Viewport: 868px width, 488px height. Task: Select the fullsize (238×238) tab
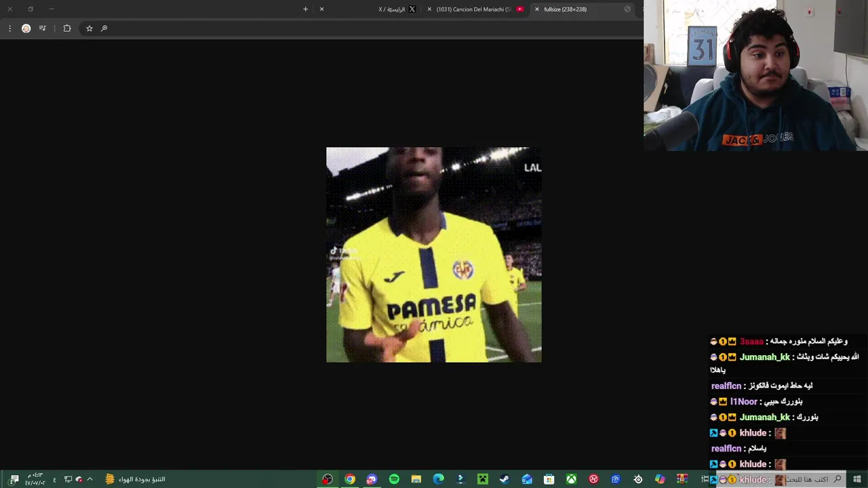tap(583, 9)
